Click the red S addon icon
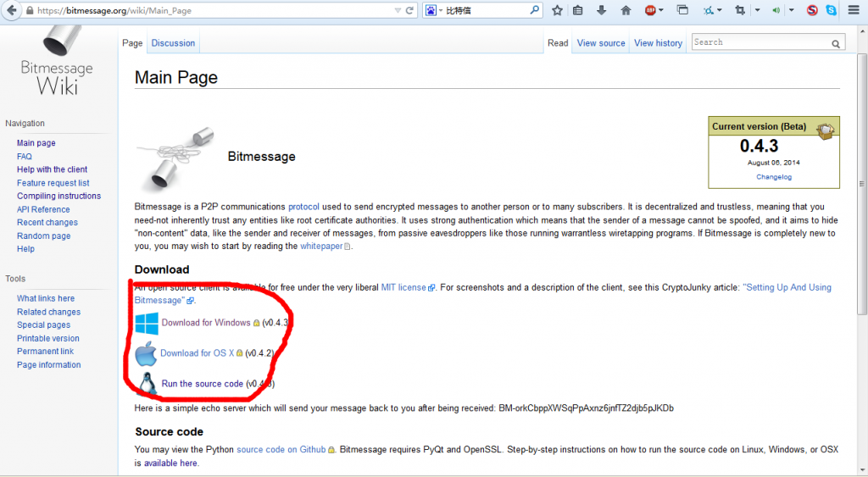868x477 pixels. (812, 10)
